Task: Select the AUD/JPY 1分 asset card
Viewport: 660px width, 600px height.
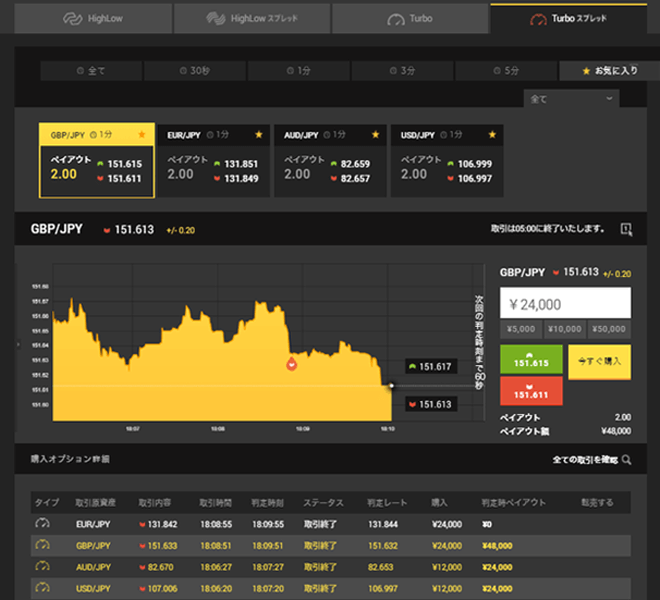Action: [x=330, y=160]
